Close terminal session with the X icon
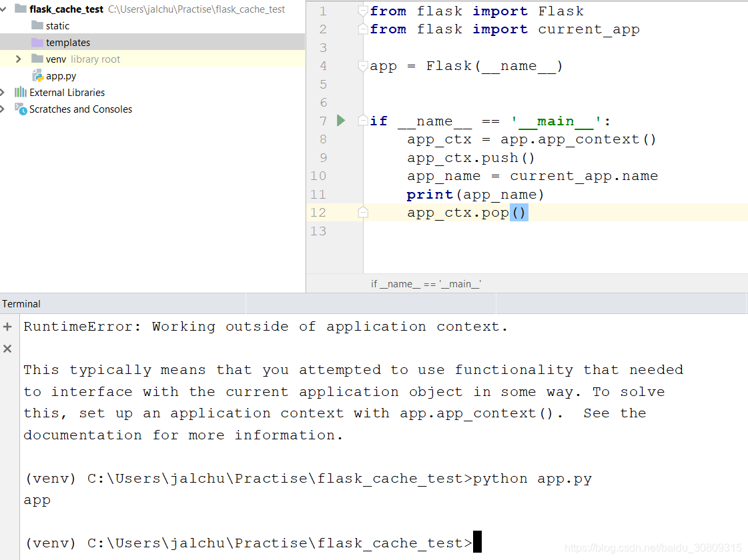The height and width of the screenshot is (560, 748). [x=7, y=348]
